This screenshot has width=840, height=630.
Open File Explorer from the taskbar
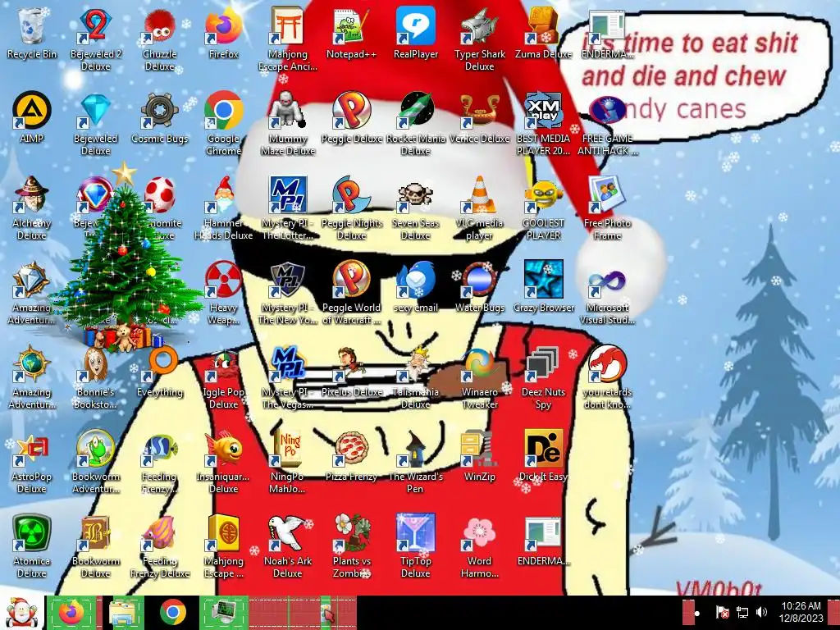pos(123,613)
